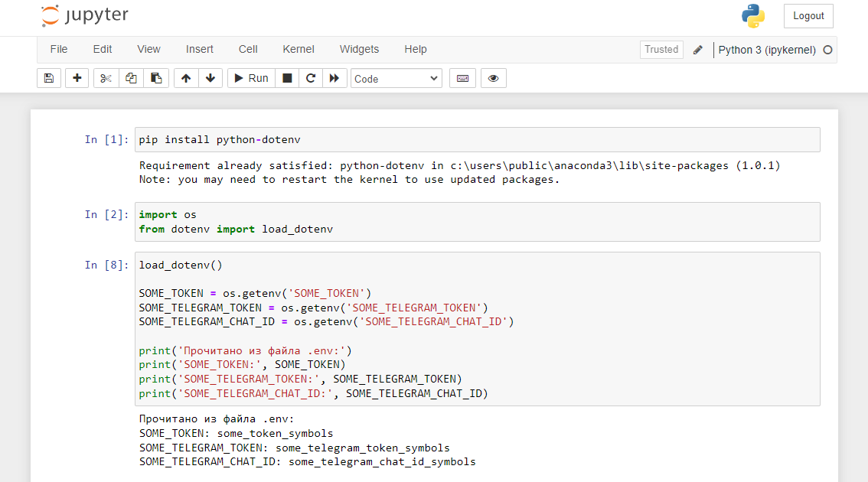
Task: Click output 'SOME_TELEGRAM_TOKEN: some_telegram_token_symbols'
Action: (294, 448)
